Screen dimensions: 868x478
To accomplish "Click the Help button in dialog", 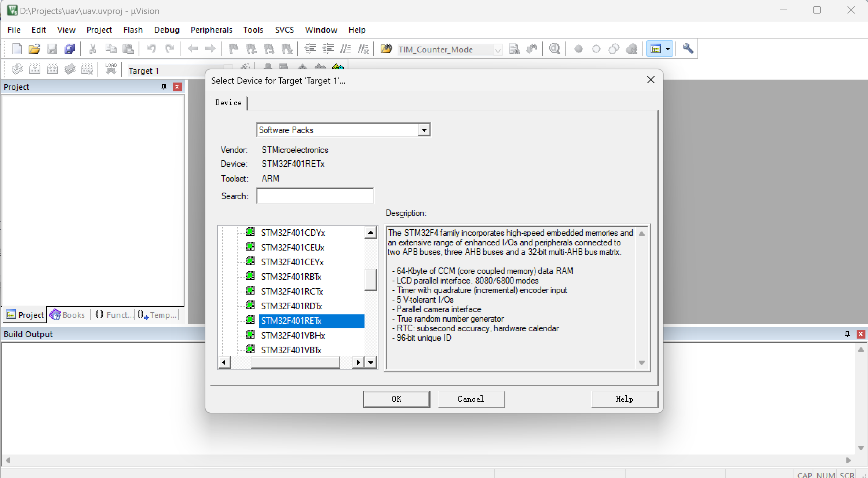I will pos(624,399).
